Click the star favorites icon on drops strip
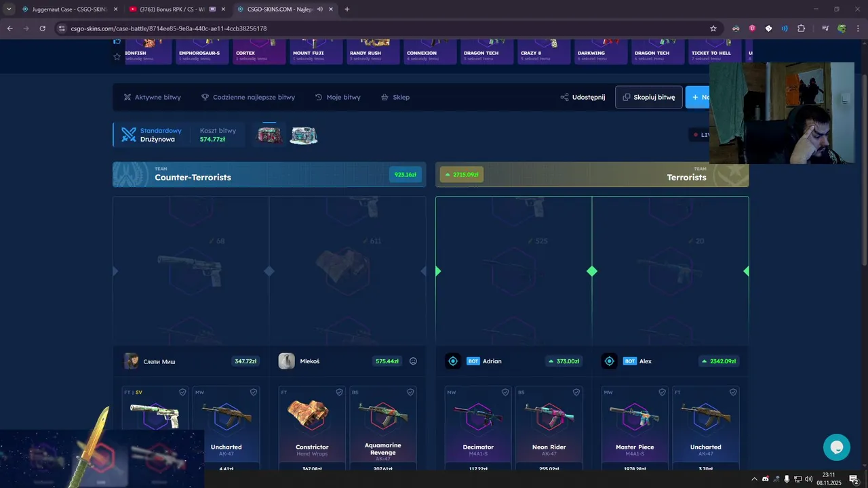Image resolution: width=868 pixels, height=488 pixels. click(117, 57)
